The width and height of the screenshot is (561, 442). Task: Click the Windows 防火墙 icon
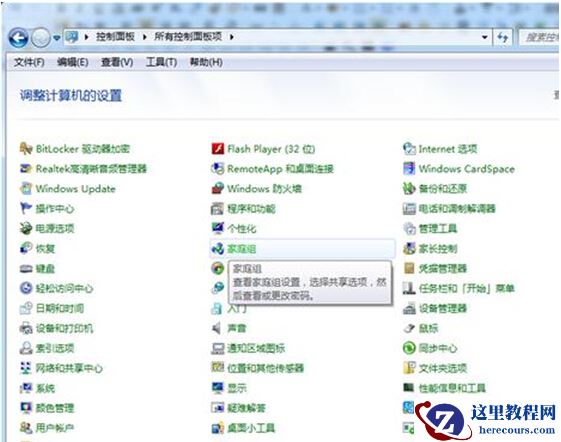(x=218, y=189)
